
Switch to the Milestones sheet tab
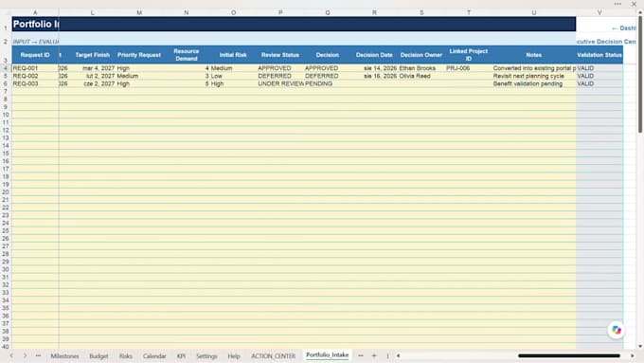(65, 356)
